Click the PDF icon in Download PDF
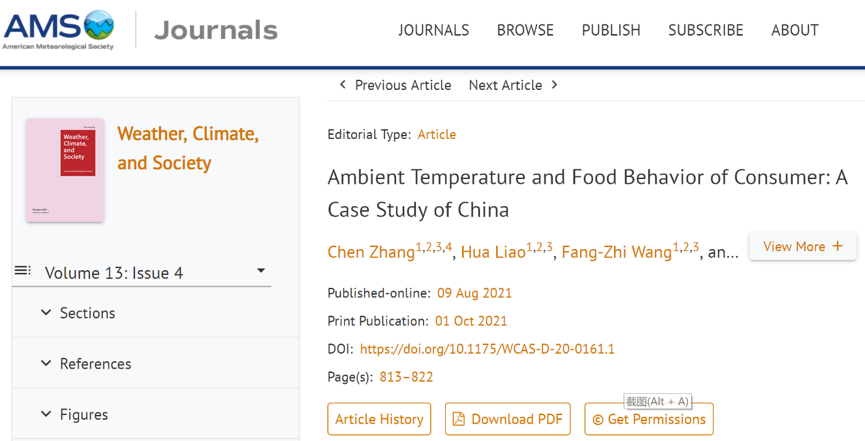Screen dimensions: 865x441 pos(459,419)
